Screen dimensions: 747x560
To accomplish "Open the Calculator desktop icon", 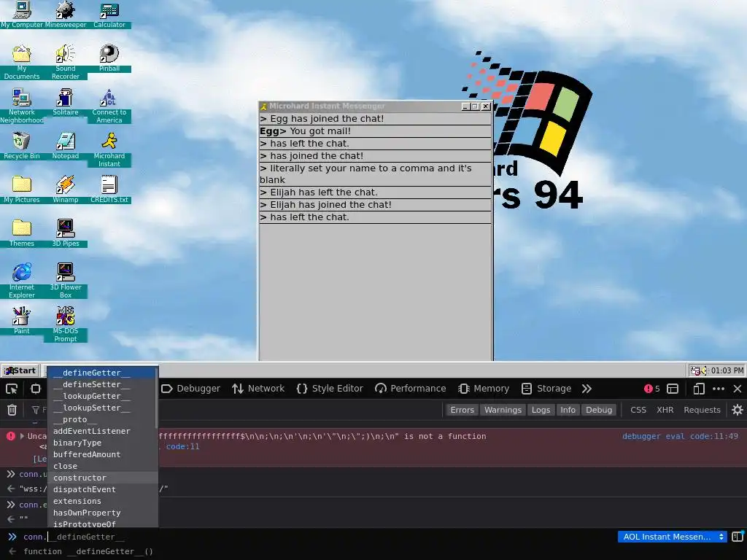I will [109, 15].
